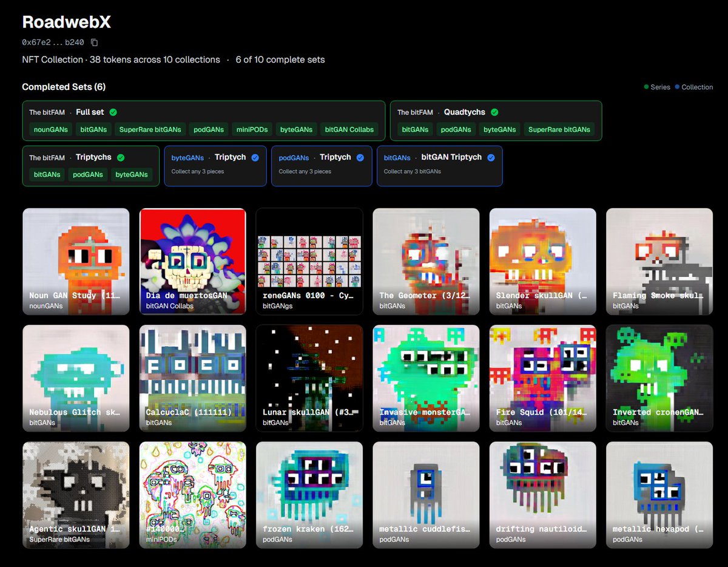Open the bitGAN Triptych set card

440,166
